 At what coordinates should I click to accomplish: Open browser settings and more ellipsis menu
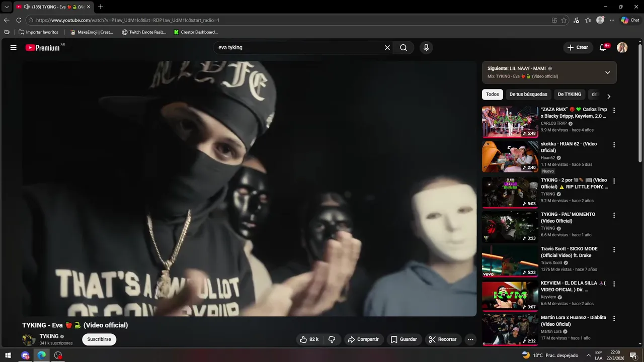(612, 20)
